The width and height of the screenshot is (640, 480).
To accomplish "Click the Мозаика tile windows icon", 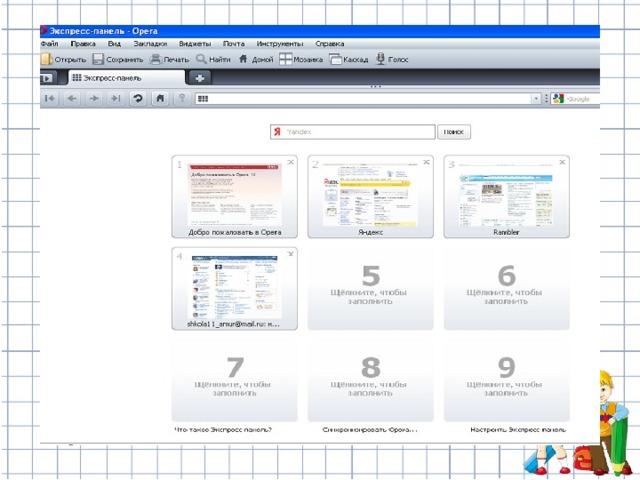I will tap(285, 59).
